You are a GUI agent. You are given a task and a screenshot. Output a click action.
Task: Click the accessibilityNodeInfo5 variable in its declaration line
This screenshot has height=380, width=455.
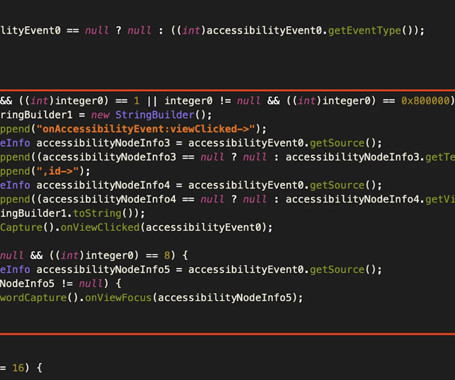[x=103, y=270]
